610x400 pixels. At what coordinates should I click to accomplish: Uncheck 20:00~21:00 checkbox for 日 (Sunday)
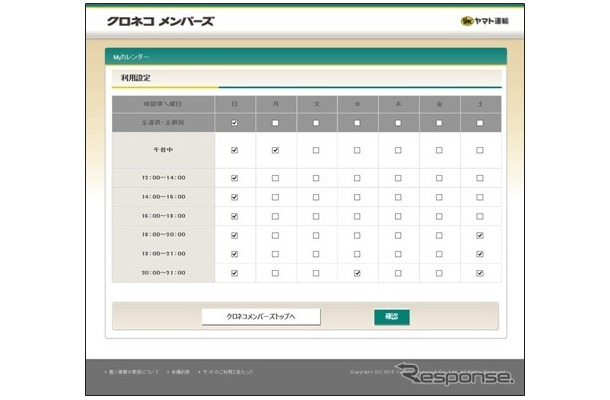click(x=234, y=274)
